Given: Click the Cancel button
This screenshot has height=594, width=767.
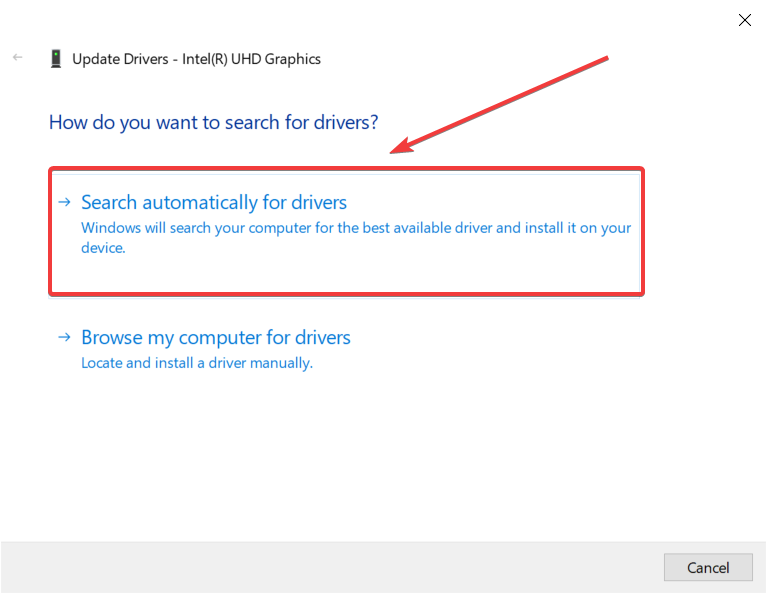Looking at the screenshot, I should click(708, 568).
